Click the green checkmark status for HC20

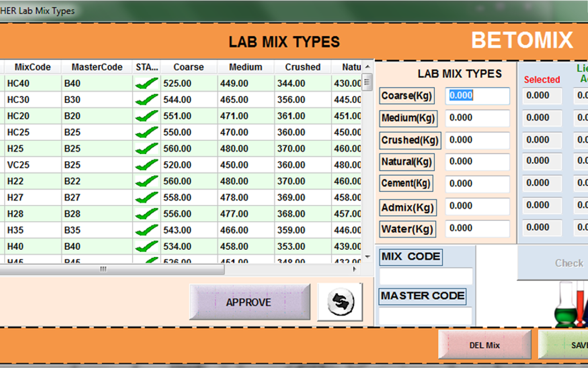point(147,116)
